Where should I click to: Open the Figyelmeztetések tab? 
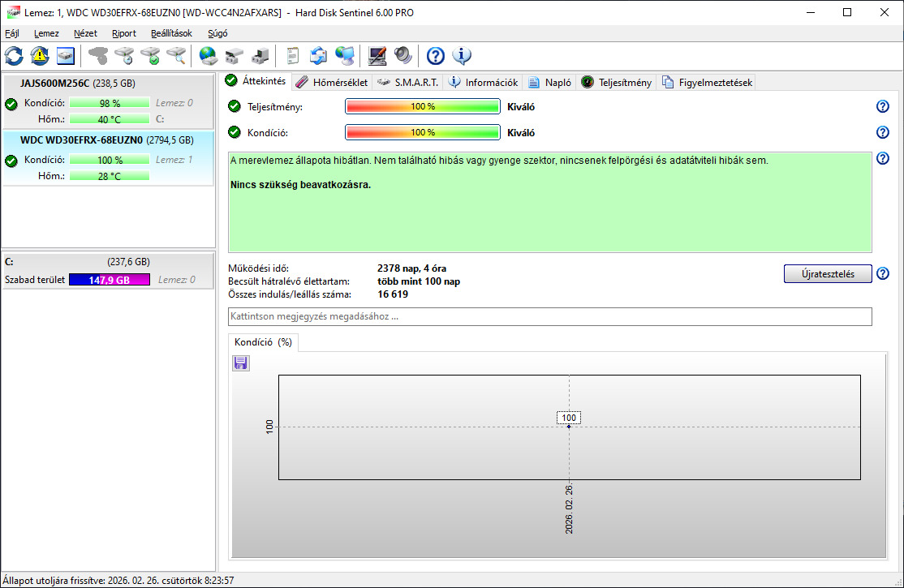click(x=708, y=82)
